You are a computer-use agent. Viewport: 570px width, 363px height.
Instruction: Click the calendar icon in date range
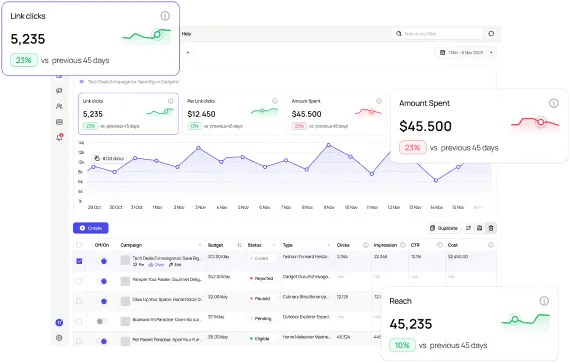point(442,52)
